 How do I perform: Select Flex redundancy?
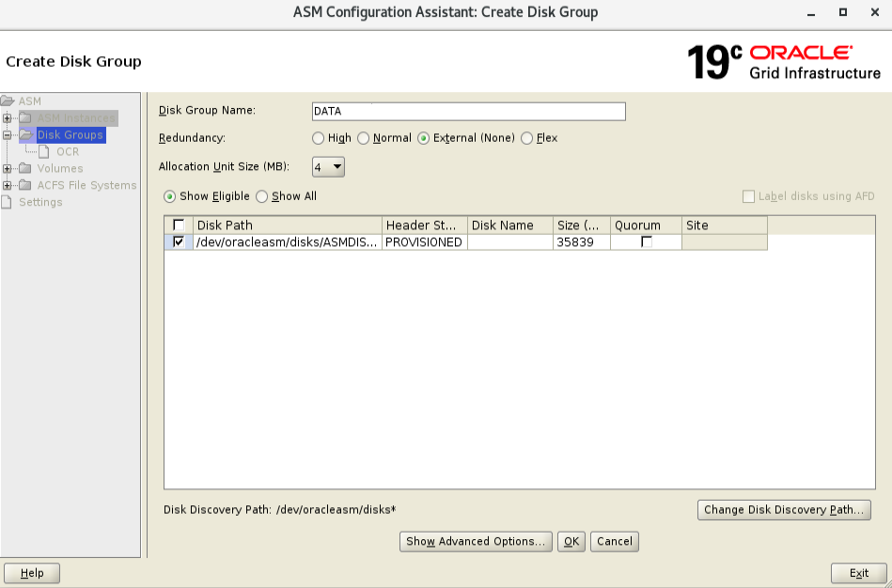click(526, 138)
